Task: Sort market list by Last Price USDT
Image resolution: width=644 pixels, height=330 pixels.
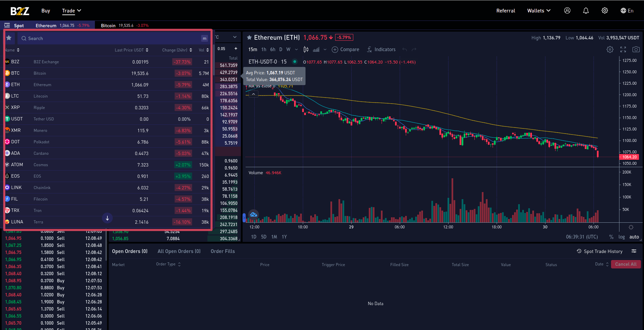Action: 132,50
